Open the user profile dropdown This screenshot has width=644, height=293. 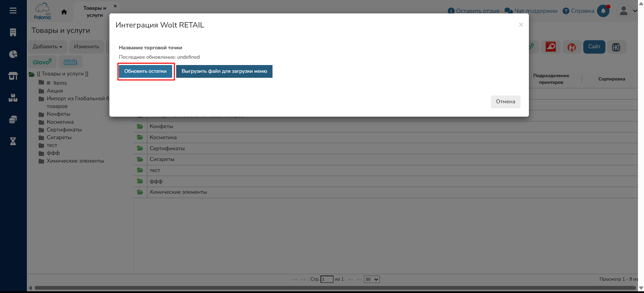[627, 11]
